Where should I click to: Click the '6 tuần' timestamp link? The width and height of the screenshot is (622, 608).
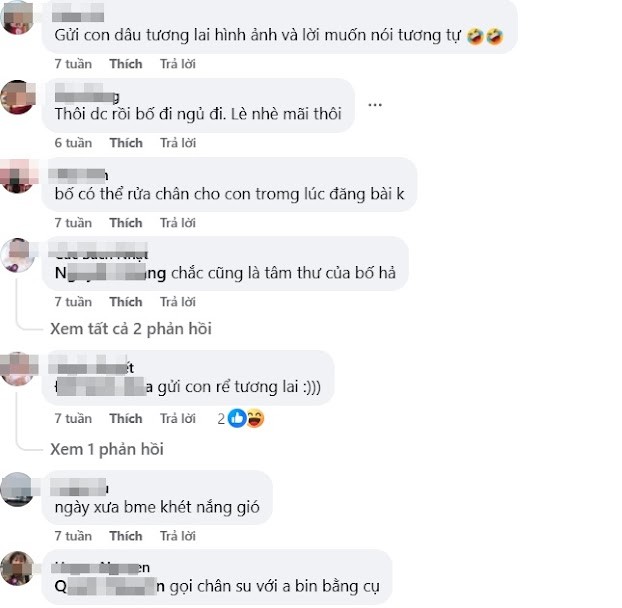point(73,143)
